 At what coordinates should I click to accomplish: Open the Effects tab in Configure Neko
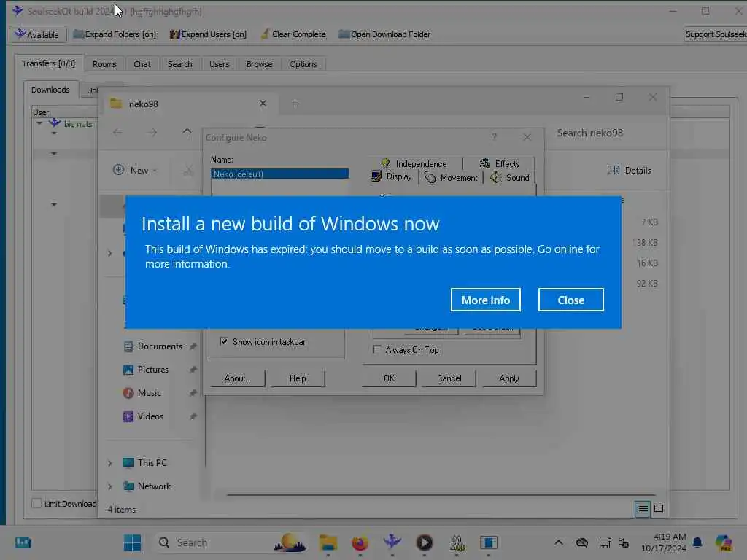[499, 163]
